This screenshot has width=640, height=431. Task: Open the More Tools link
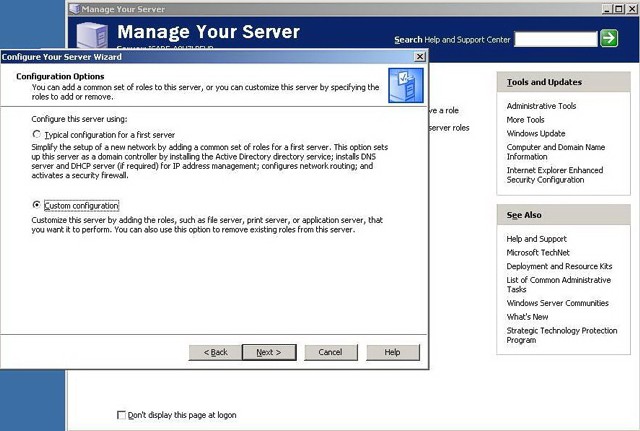click(x=525, y=120)
